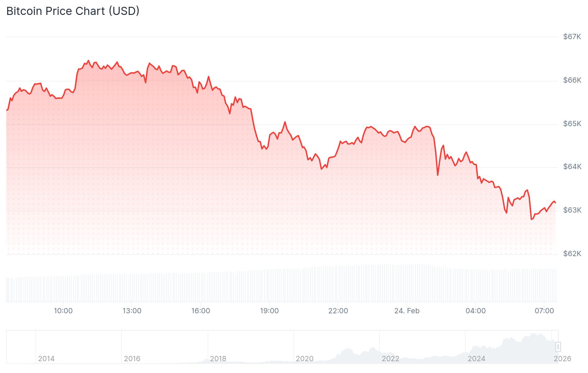588x373 pixels.
Task: Select the $65K price axis label
Action: pyautogui.click(x=572, y=124)
